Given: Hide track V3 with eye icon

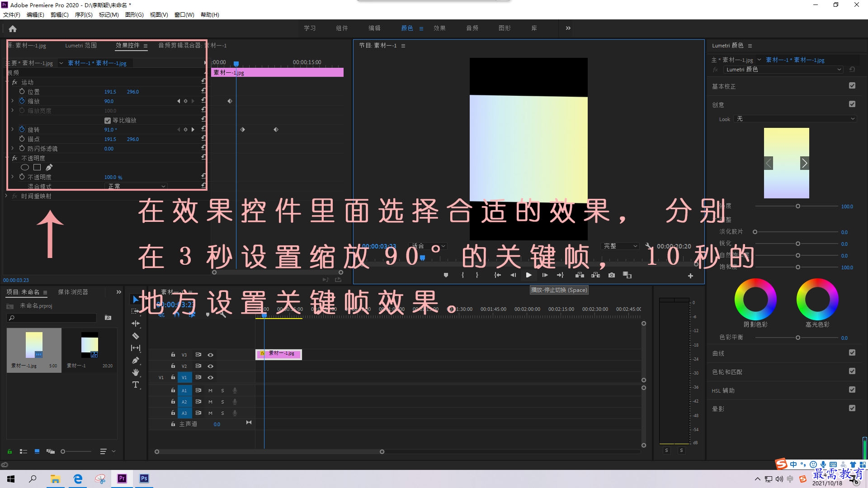Looking at the screenshot, I should [x=210, y=355].
